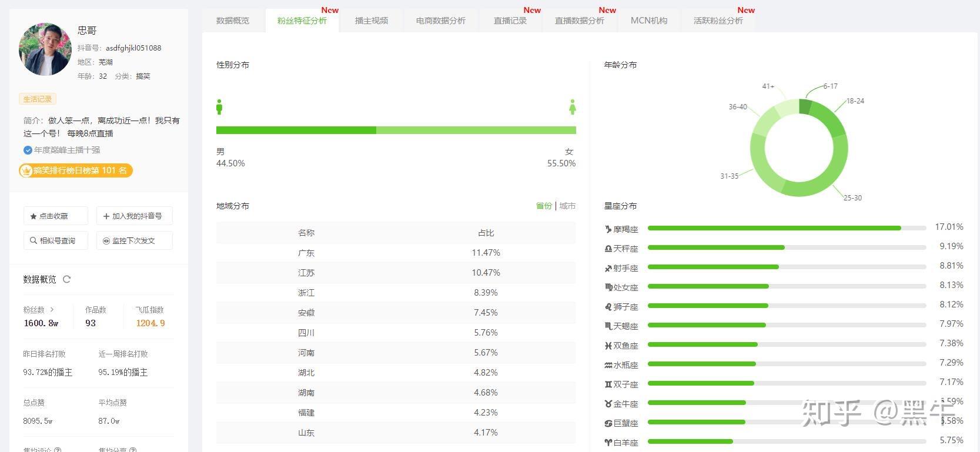The width and height of the screenshot is (980, 452).
Task: Click the eye icon in 监控下次发文
Action: pyautogui.click(x=106, y=241)
